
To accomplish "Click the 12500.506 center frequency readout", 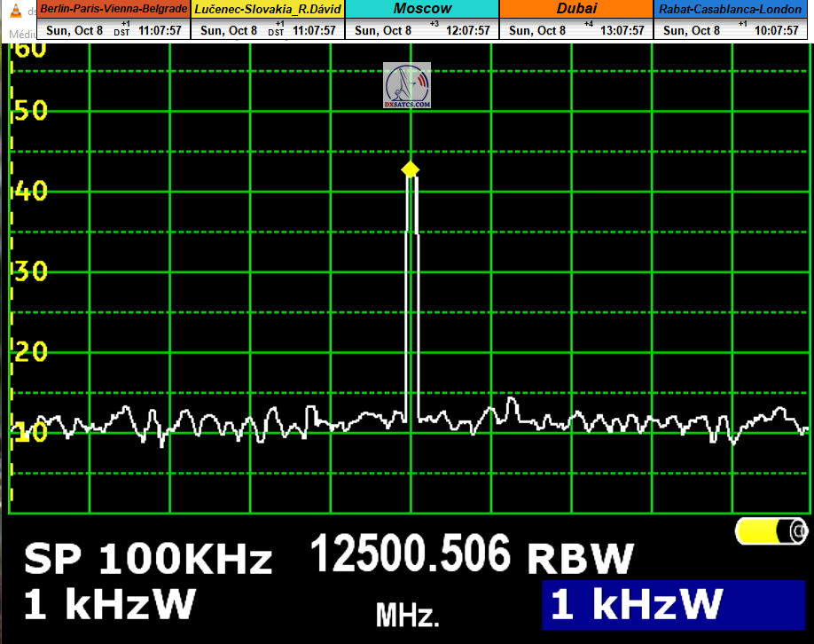I will point(411,555).
